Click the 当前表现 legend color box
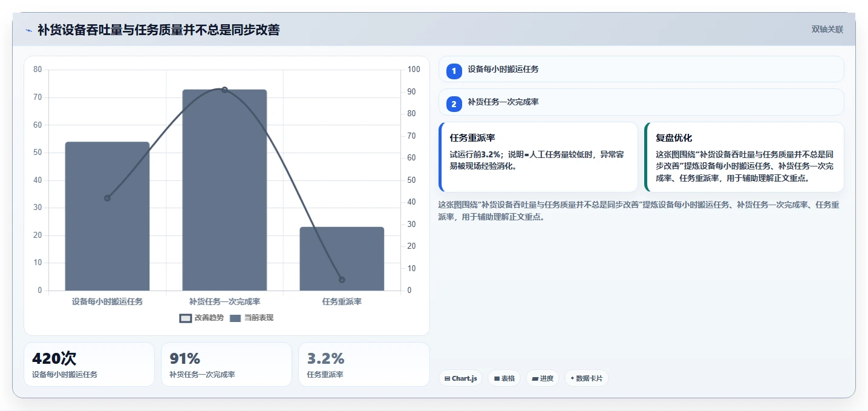The height and width of the screenshot is (411, 868). (235, 318)
